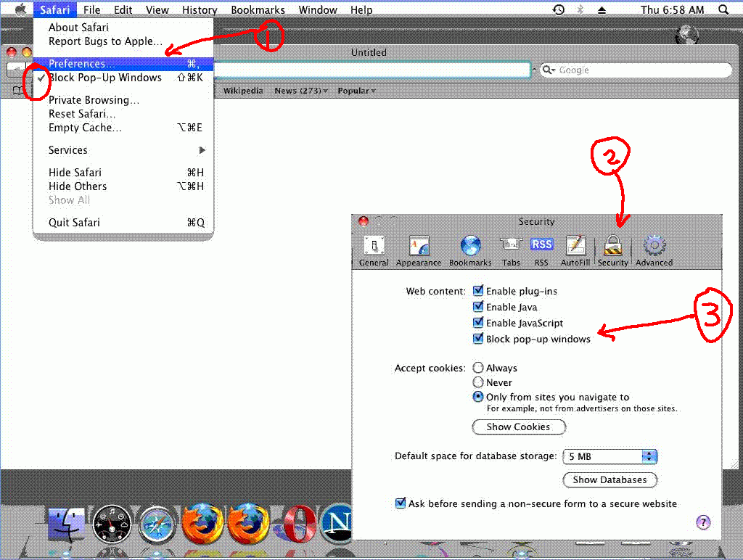The width and height of the screenshot is (743, 560).
Task: Toggle Enable Java checkbox
Action: click(478, 307)
